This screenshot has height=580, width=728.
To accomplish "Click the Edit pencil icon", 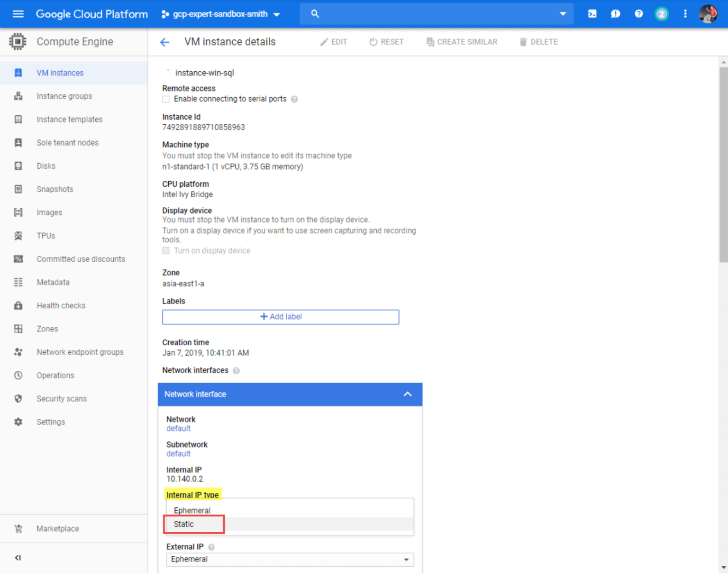I will (x=334, y=42).
